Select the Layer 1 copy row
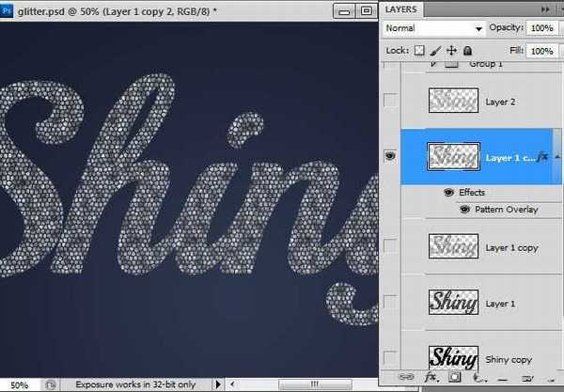This screenshot has height=392, width=564. pos(481,246)
